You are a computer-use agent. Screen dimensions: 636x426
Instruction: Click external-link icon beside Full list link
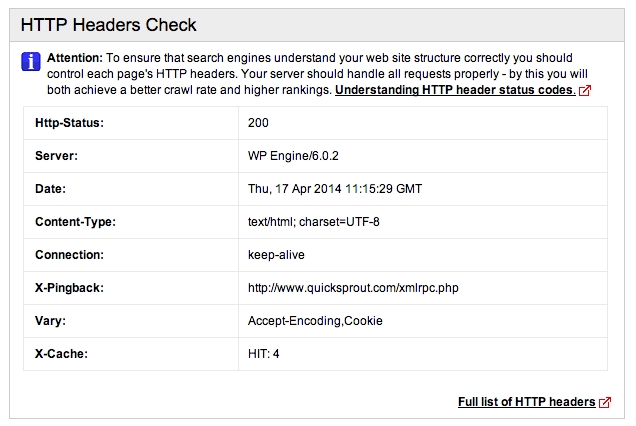(x=605, y=403)
